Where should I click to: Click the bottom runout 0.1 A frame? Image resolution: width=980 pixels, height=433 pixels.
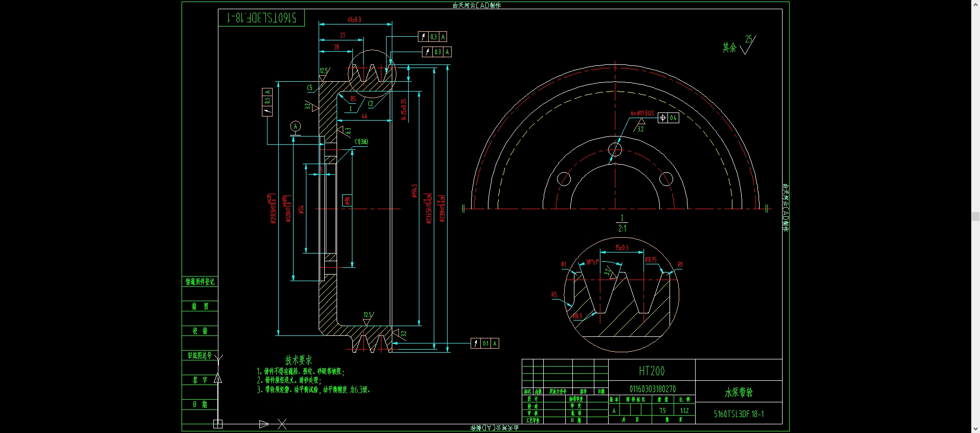point(484,344)
